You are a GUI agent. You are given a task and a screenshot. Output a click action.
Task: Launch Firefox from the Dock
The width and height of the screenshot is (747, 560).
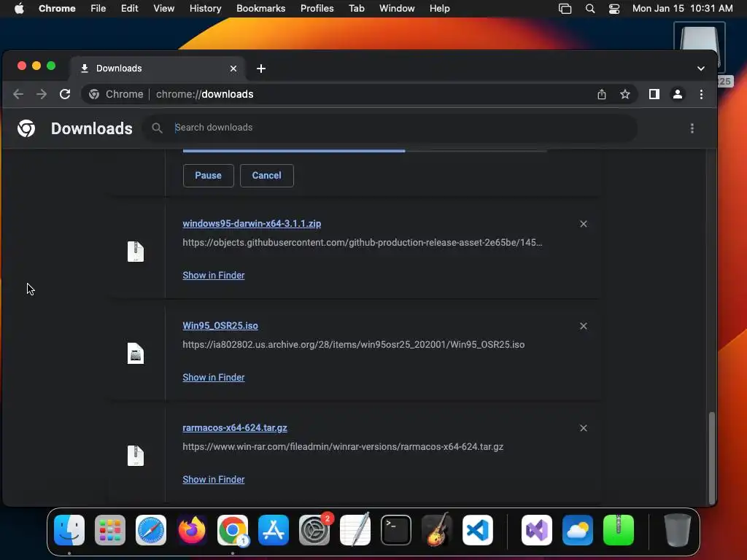point(192,530)
